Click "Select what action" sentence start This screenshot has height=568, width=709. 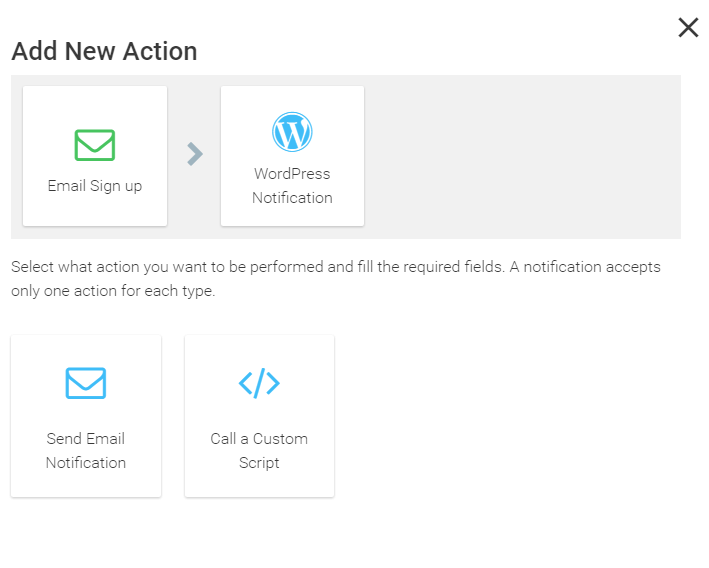point(60,268)
